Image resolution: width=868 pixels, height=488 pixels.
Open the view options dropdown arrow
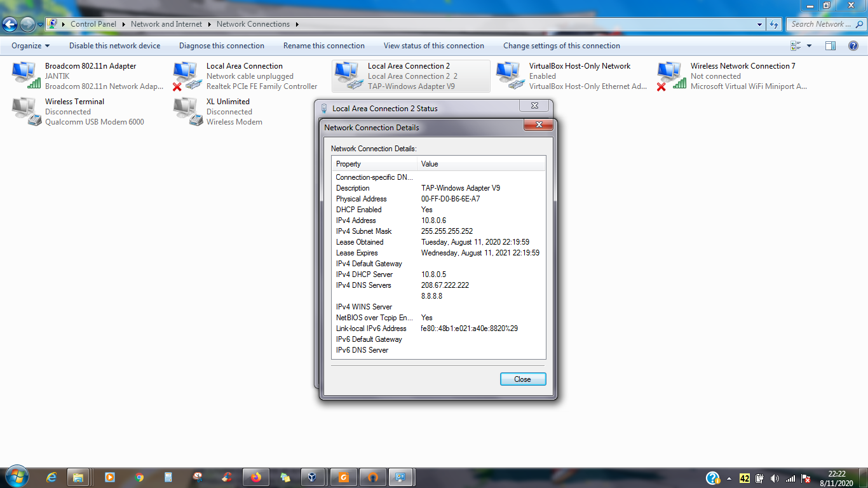click(x=809, y=46)
